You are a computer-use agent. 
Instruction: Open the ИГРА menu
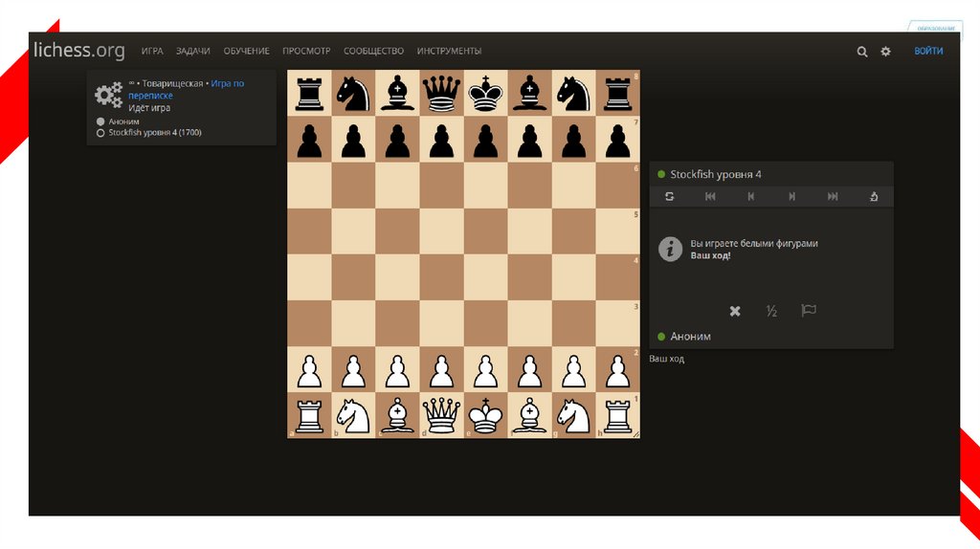coord(152,52)
